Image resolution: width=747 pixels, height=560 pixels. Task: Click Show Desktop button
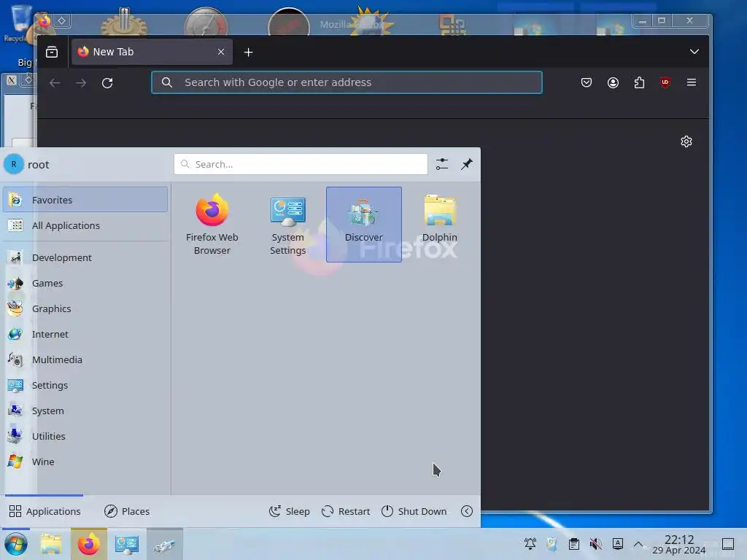(728, 544)
